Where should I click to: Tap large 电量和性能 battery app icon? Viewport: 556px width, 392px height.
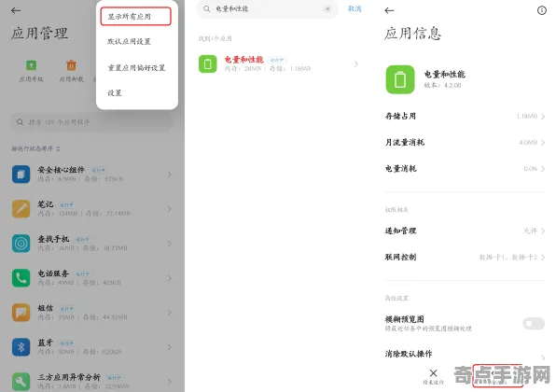tap(400, 79)
